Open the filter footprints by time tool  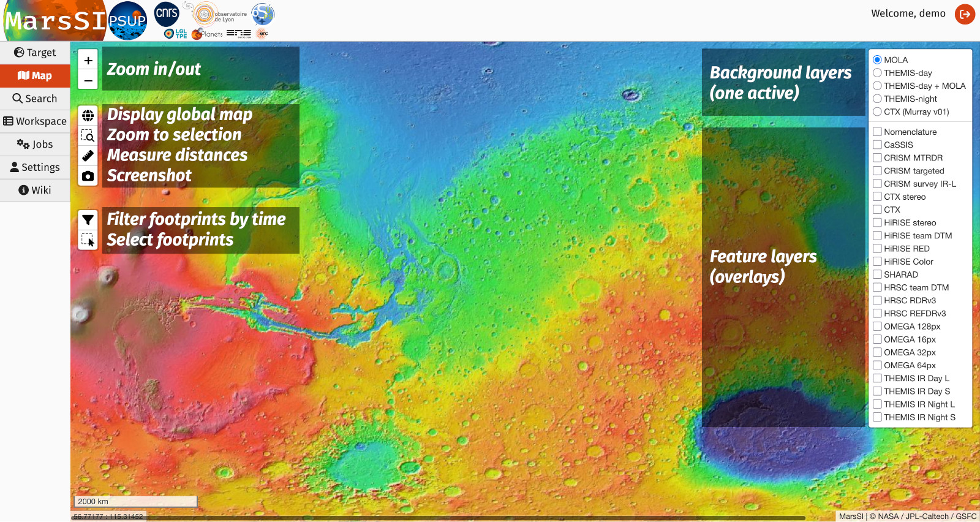click(x=88, y=219)
